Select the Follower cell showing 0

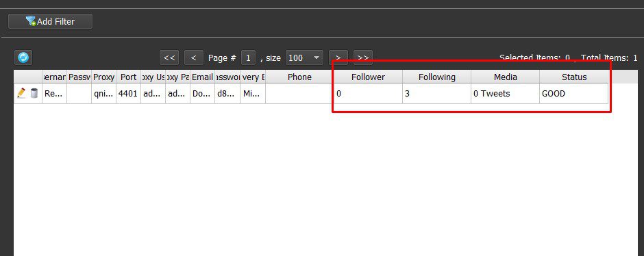368,94
